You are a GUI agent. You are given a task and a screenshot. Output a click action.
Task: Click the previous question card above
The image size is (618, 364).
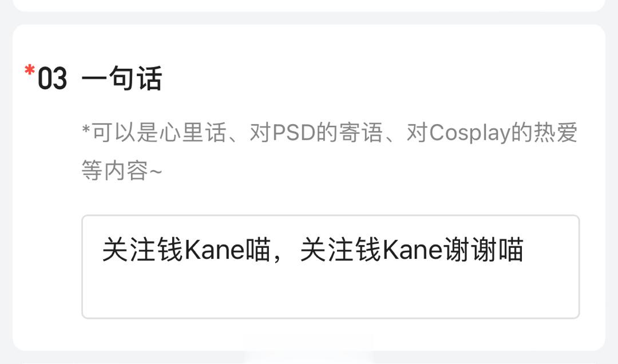tap(309, 5)
